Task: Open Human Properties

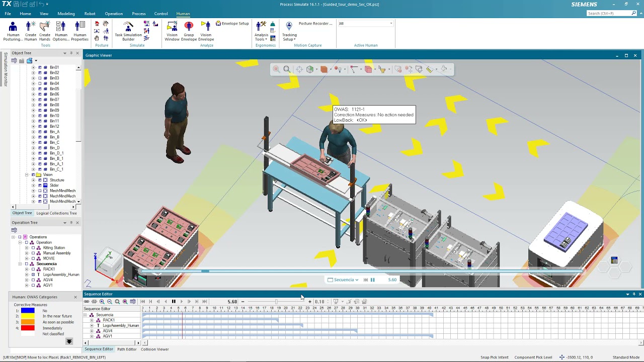Action: (x=80, y=31)
